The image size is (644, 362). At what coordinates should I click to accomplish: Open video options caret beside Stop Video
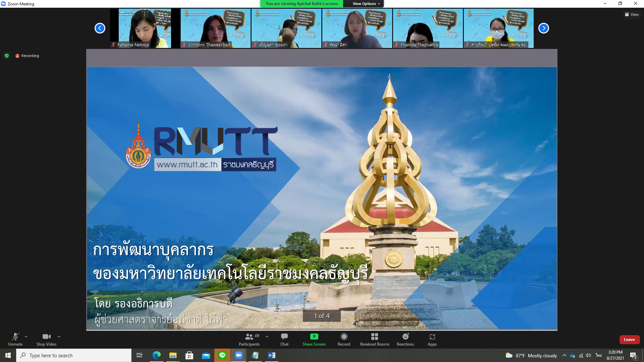tap(59, 337)
